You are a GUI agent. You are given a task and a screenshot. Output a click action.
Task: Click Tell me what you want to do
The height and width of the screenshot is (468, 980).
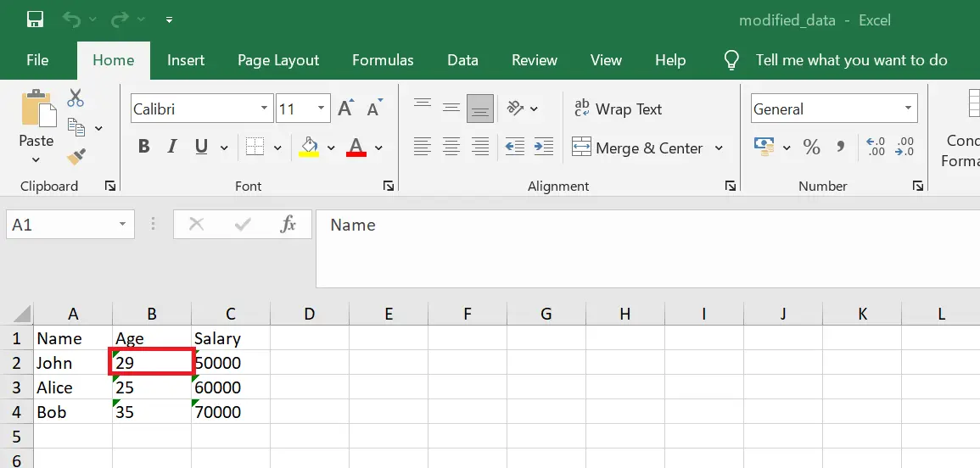851,60
